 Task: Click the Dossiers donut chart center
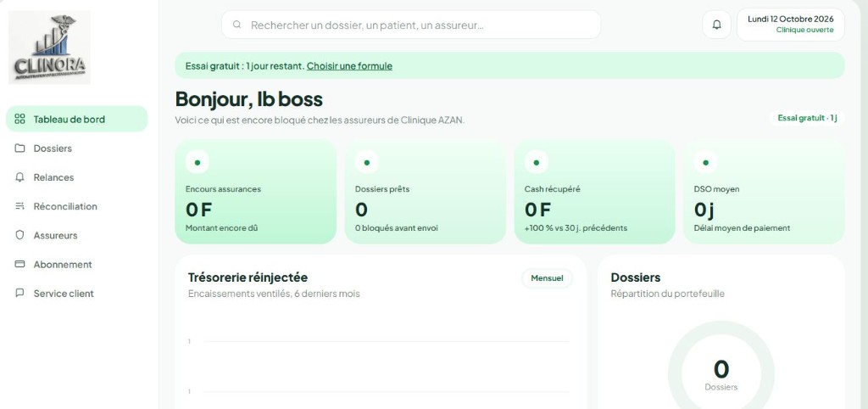(x=721, y=374)
